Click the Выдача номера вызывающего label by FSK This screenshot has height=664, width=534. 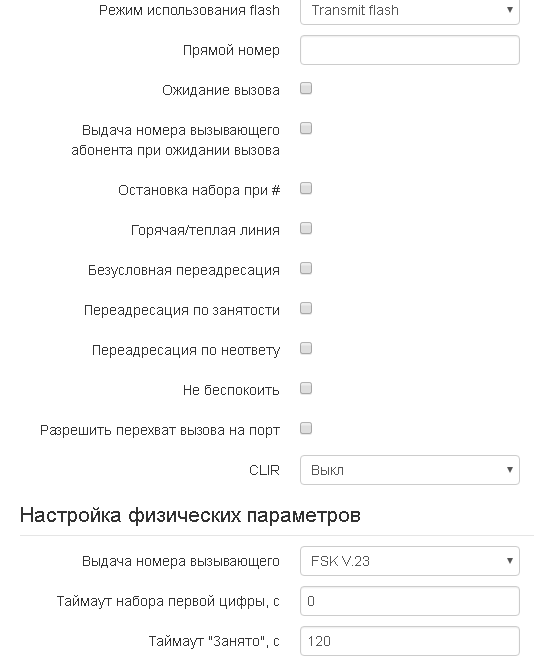point(181,561)
